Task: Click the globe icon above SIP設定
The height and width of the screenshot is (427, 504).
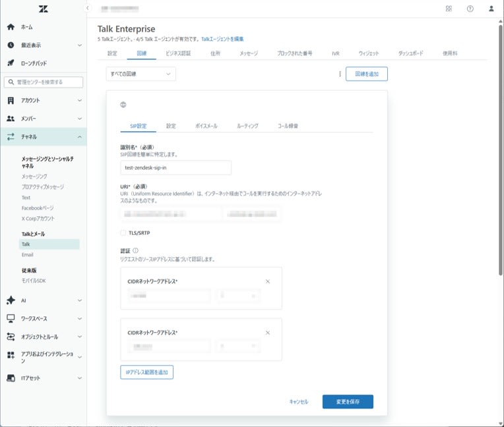Action: [123, 105]
